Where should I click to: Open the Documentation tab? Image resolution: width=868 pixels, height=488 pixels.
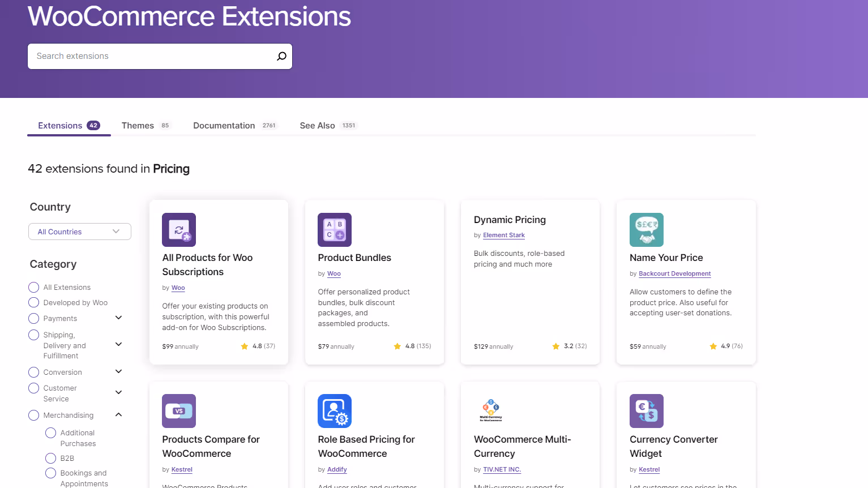224,125
